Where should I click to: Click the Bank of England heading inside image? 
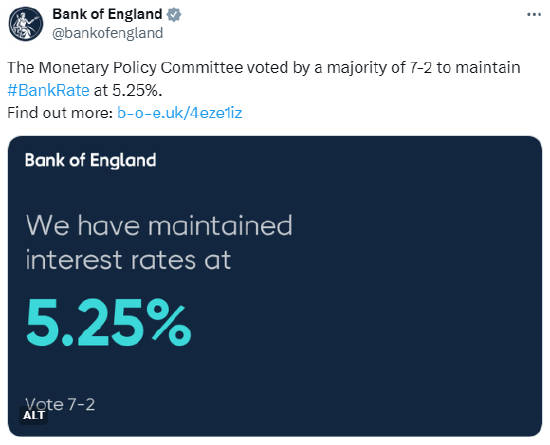pos(90,161)
